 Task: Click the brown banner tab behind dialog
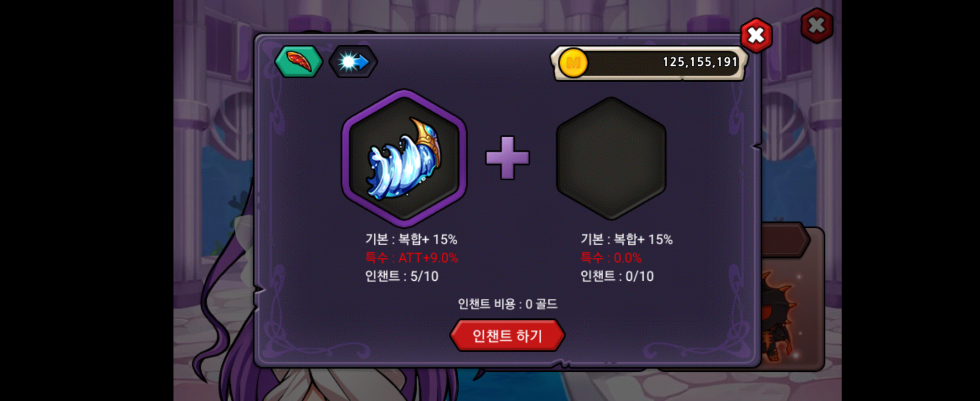pos(785,240)
